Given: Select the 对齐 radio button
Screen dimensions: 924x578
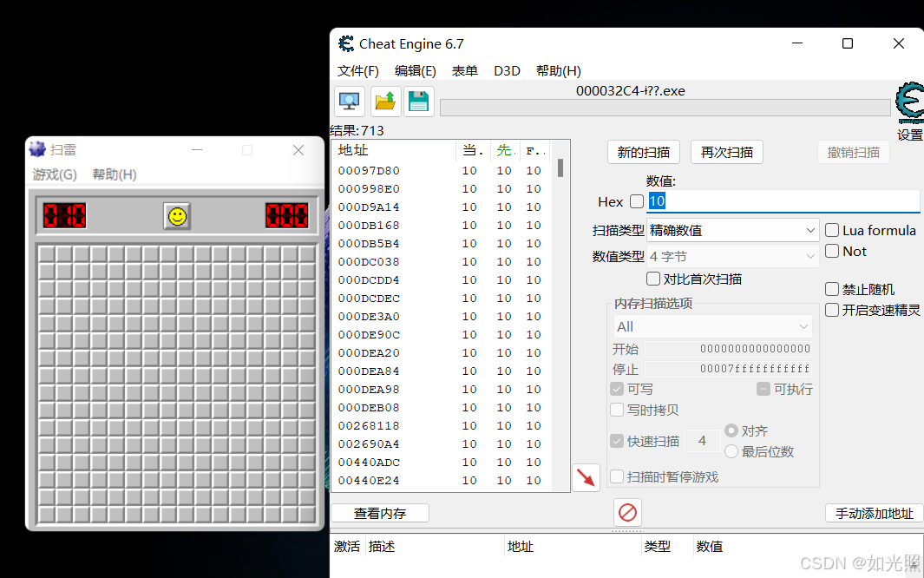Looking at the screenshot, I should (731, 430).
